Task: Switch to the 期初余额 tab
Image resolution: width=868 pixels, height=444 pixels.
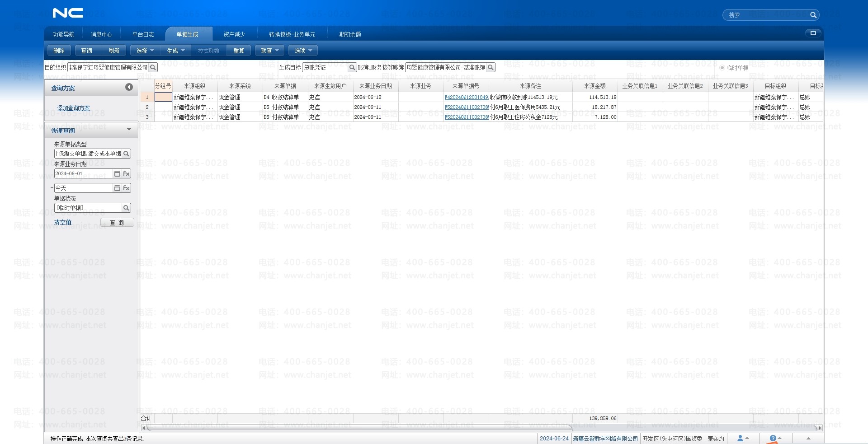Action: point(350,34)
